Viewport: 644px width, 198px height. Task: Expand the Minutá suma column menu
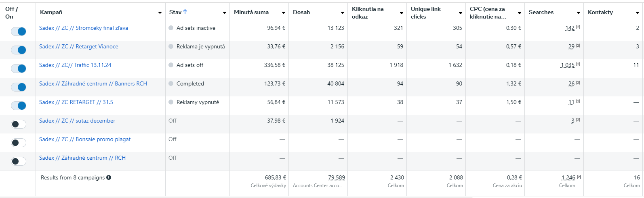[x=284, y=13]
